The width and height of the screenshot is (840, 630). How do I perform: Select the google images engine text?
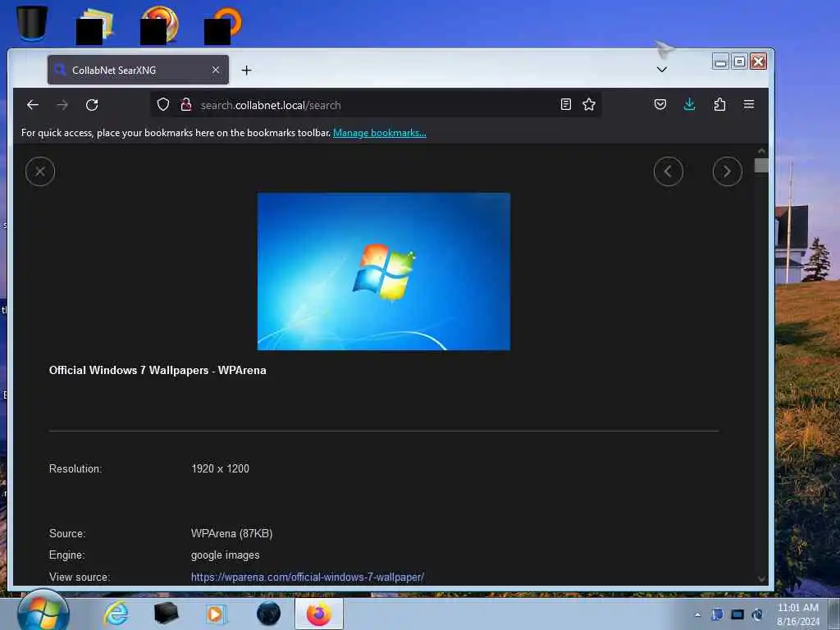[x=226, y=555]
